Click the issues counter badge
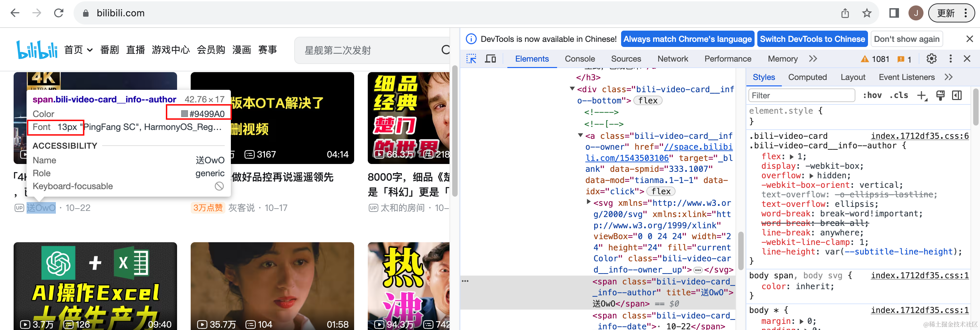 904,59
